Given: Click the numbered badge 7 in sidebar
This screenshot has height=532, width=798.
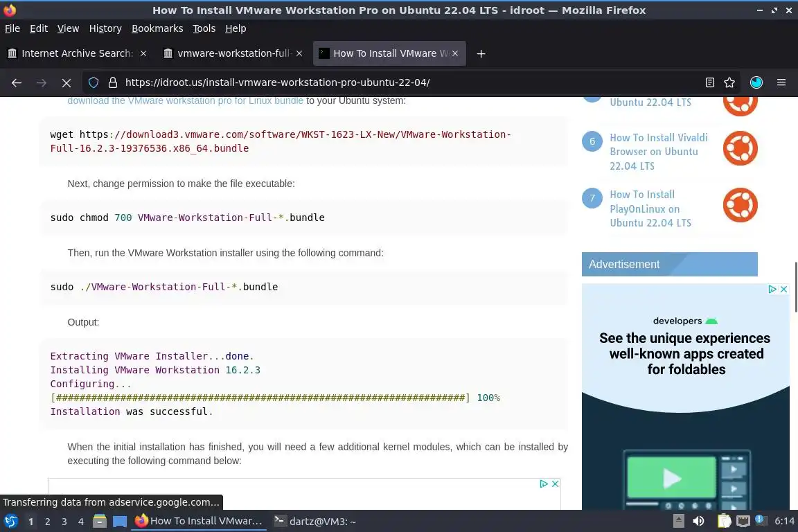Looking at the screenshot, I should click(x=592, y=199).
